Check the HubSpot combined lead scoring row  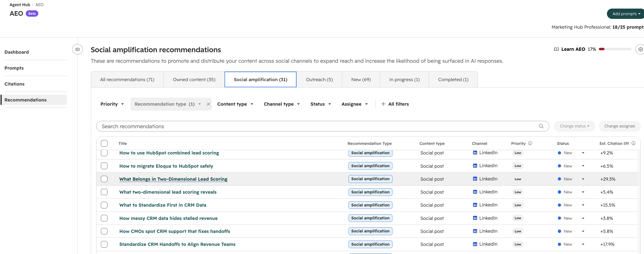104,152
